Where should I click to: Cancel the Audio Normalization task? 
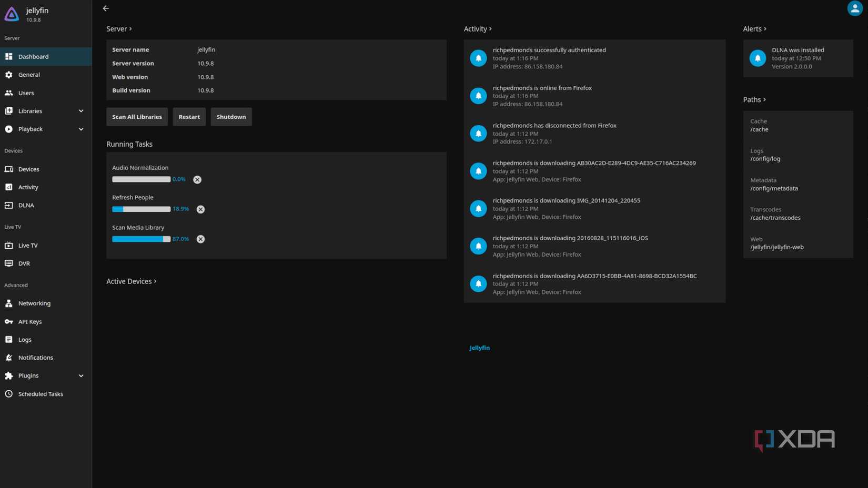(197, 180)
